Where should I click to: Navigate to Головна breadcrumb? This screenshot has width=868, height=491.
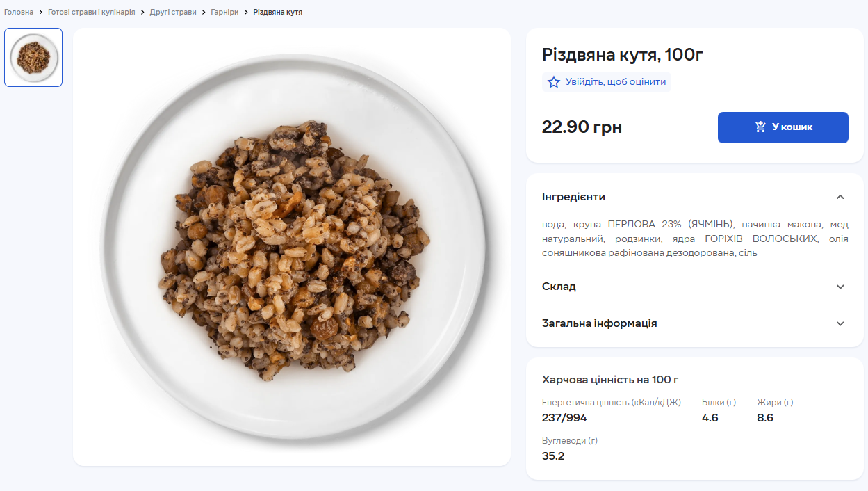pyautogui.click(x=17, y=12)
